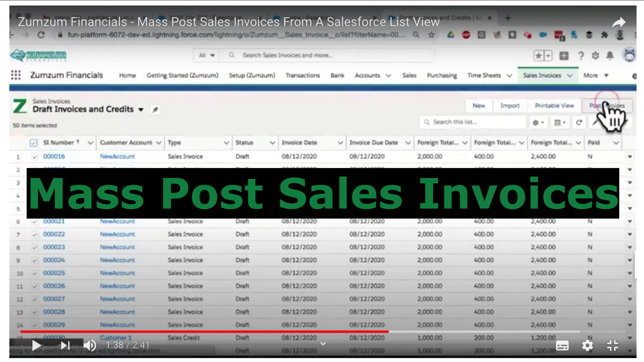Open Customer 1 account link
644x362 pixels.
[x=115, y=338]
